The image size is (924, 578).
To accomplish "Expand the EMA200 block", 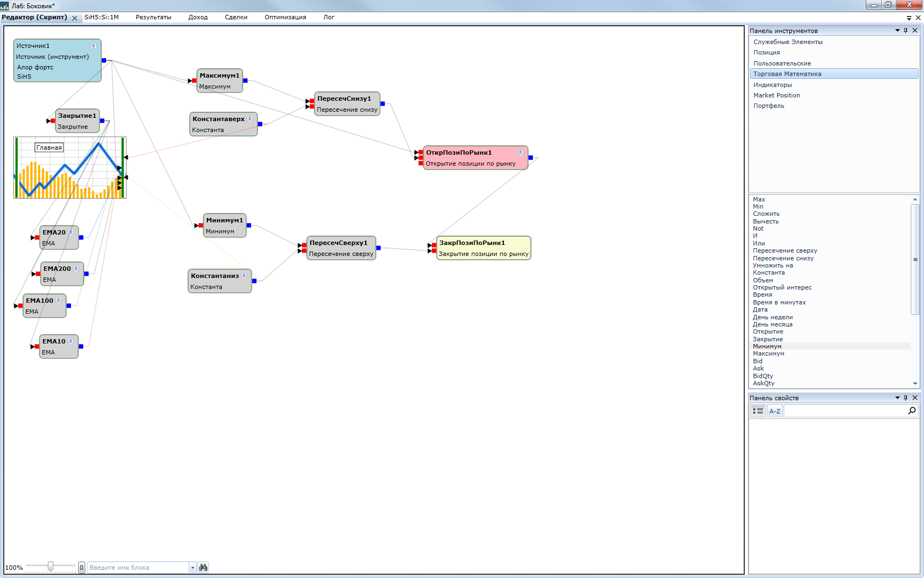I will click(76, 269).
